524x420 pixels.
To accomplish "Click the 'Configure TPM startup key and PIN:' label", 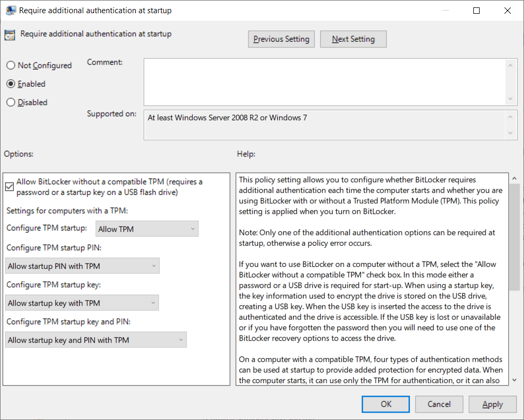I will click(x=69, y=321).
